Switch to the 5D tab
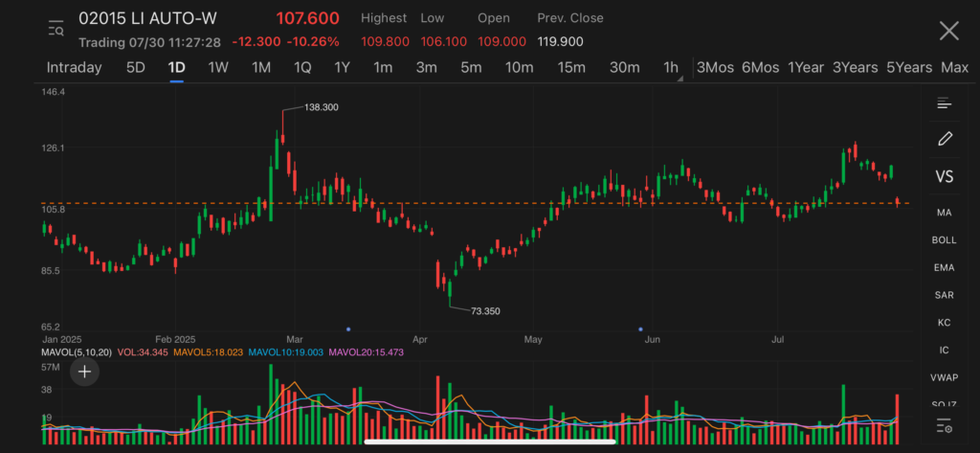Viewport: 980px width, 453px height. pos(136,68)
